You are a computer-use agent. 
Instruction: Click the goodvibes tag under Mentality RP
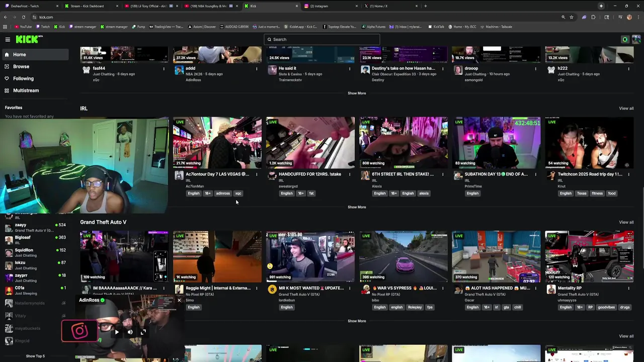[606, 307]
